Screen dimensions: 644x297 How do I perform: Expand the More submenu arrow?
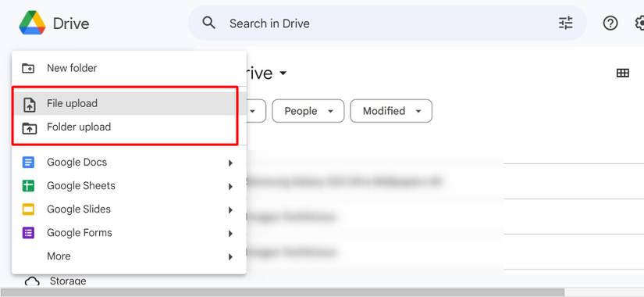coord(230,256)
